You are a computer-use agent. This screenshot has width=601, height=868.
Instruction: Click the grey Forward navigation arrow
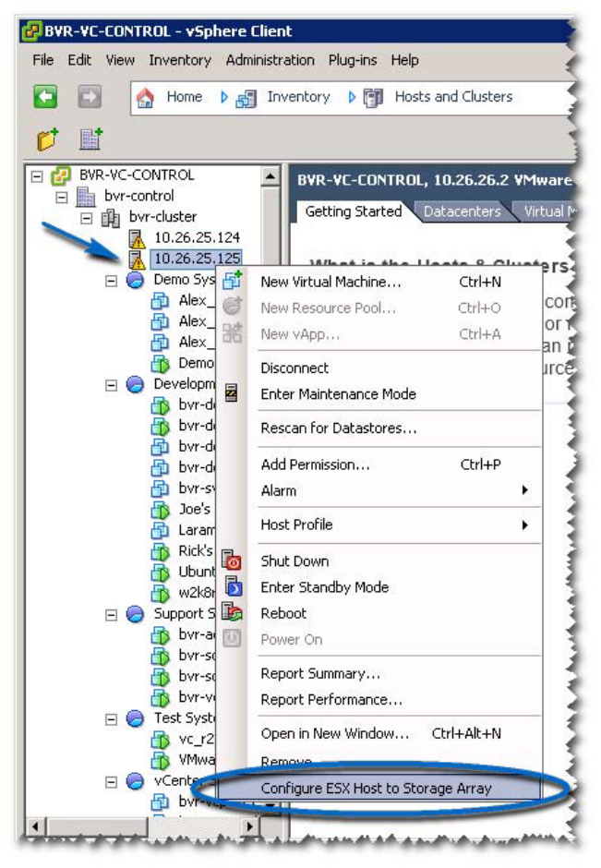(90, 97)
